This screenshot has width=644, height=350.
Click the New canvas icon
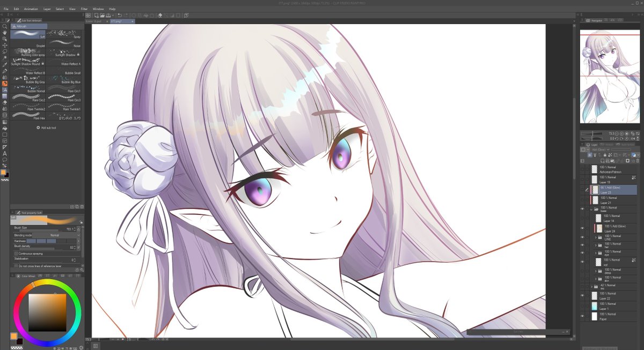[96, 16]
